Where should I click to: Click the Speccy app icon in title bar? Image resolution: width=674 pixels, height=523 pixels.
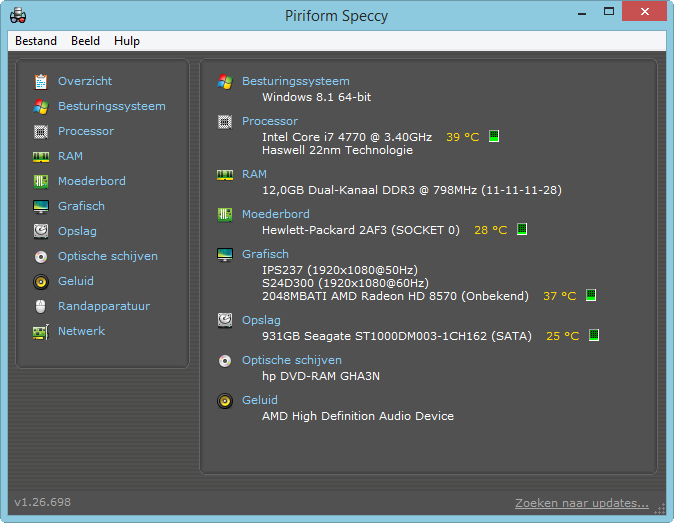(x=18, y=15)
